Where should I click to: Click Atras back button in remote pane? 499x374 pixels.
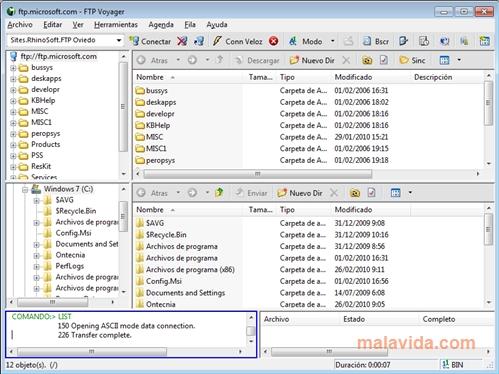point(153,60)
